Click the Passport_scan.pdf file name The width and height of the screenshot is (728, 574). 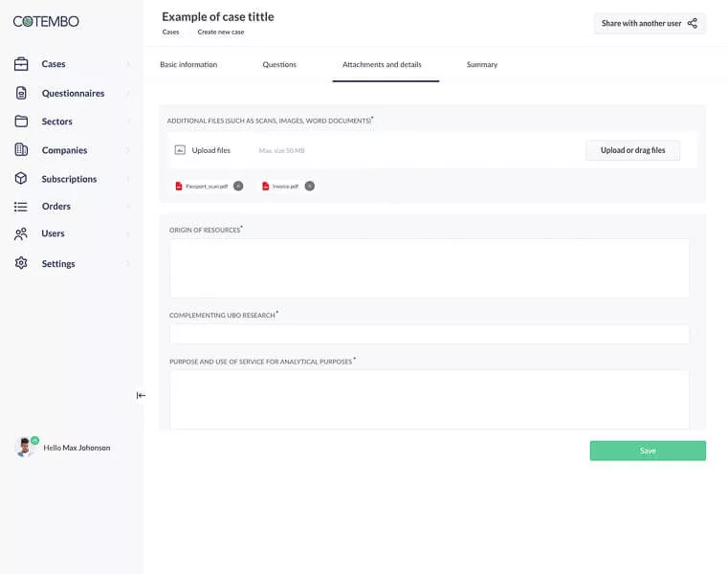pyautogui.click(x=207, y=187)
